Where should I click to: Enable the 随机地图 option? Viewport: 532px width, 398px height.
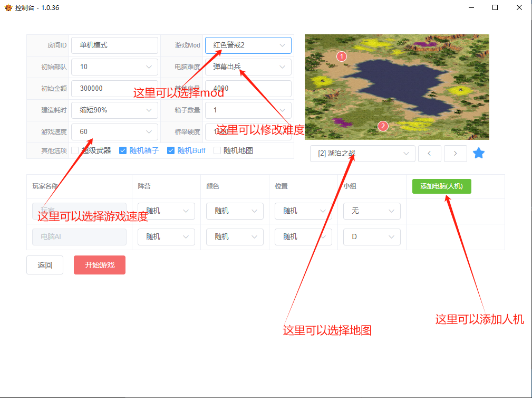click(x=217, y=150)
